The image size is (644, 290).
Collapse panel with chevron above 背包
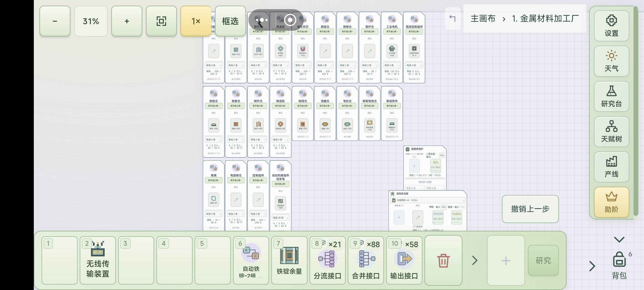point(619,239)
